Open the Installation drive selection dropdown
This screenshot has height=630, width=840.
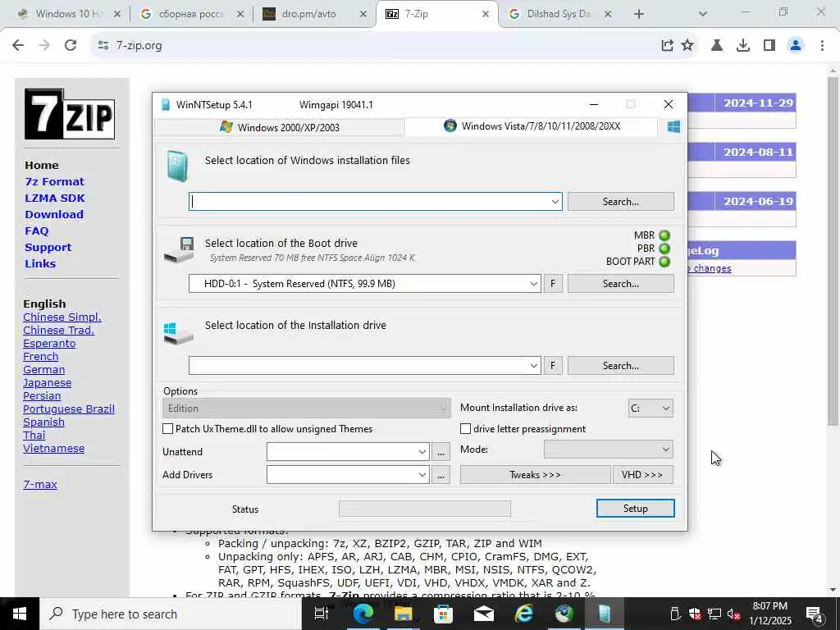coord(533,365)
